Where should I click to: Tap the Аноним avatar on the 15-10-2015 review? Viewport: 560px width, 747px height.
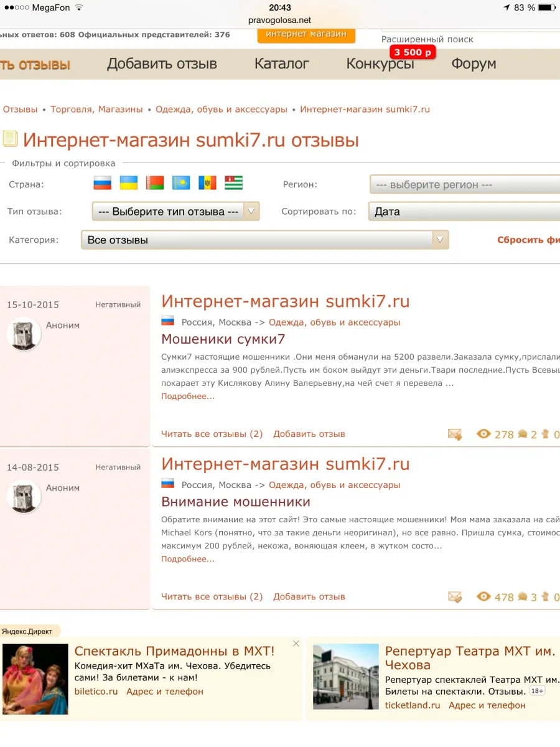(24, 334)
